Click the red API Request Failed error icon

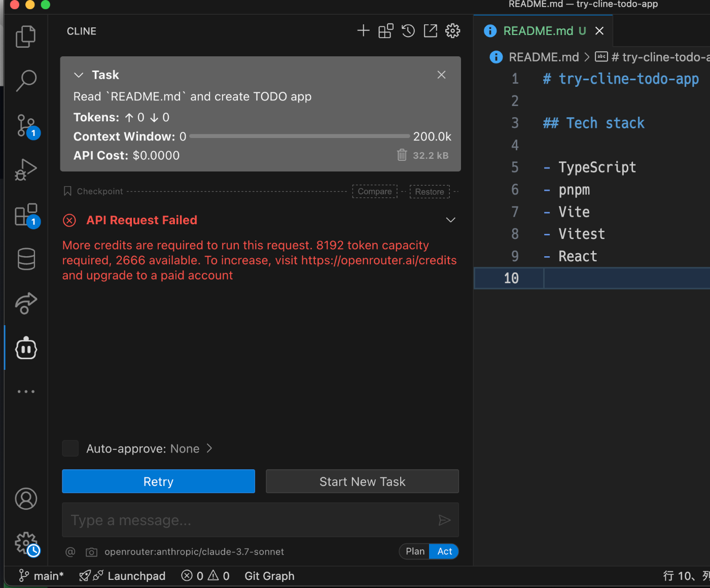tap(69, 220)
